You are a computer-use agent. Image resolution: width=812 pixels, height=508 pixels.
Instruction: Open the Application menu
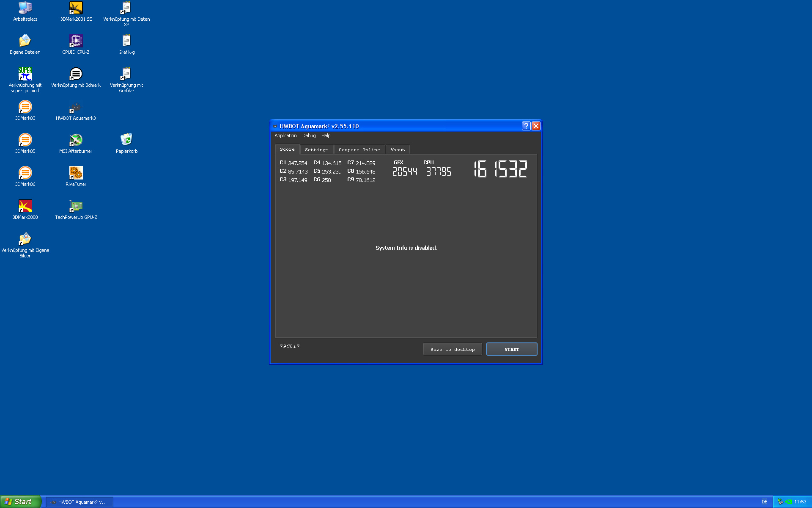[285, 135]
